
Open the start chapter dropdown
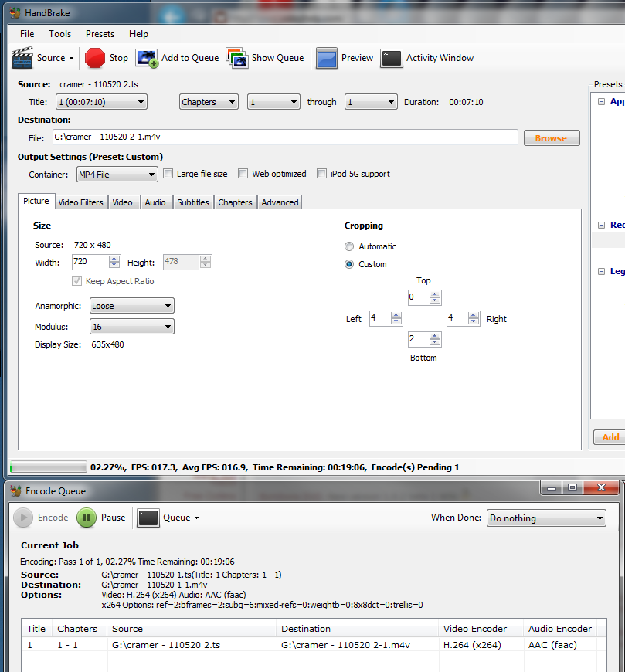(273, 102)
